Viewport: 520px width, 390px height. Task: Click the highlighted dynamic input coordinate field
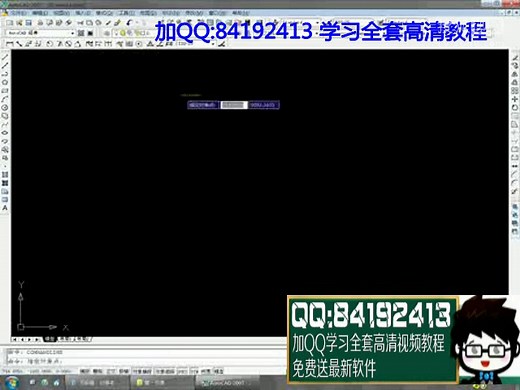234,105
